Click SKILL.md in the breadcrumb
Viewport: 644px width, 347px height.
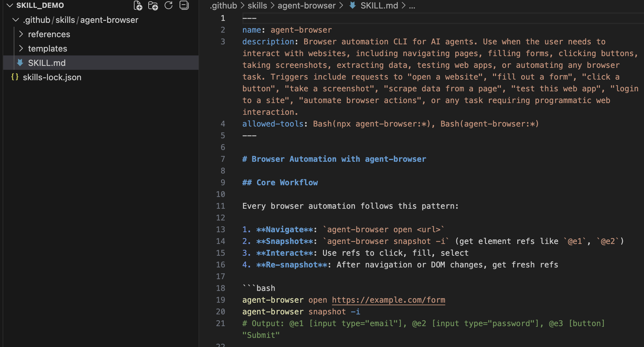point(379,6)
